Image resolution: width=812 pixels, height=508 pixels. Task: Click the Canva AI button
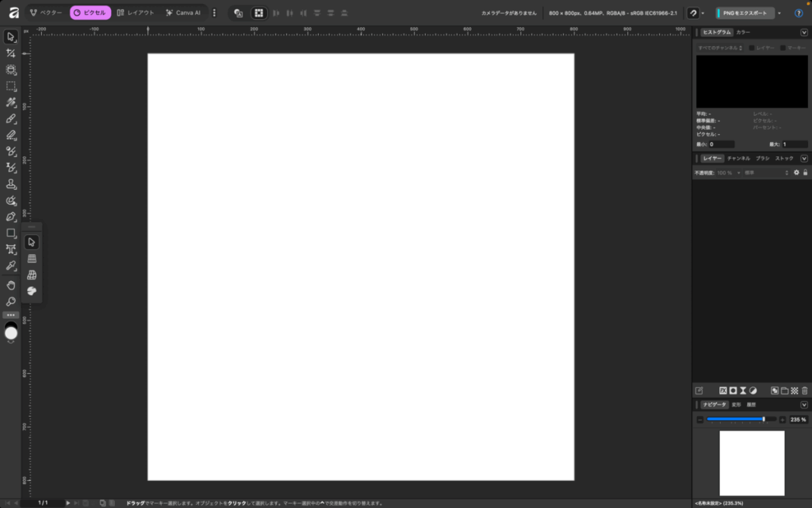point(183,13)
